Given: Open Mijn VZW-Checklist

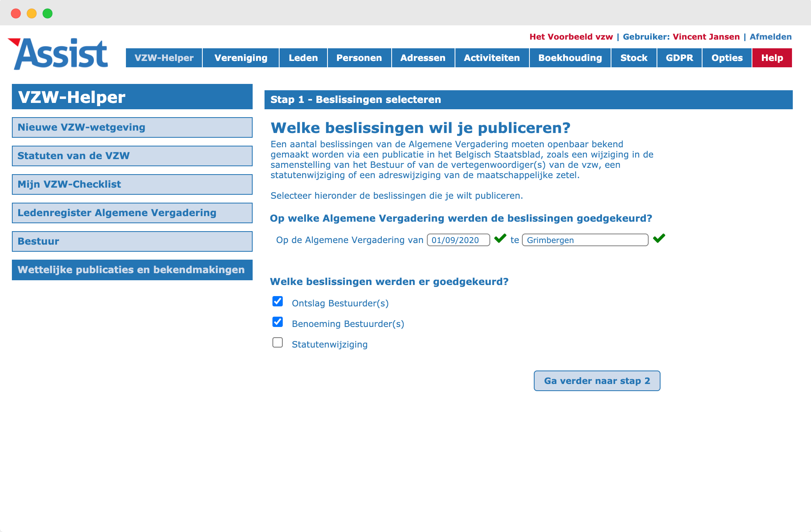Looking at the screenshot, I should pos(132,184).
